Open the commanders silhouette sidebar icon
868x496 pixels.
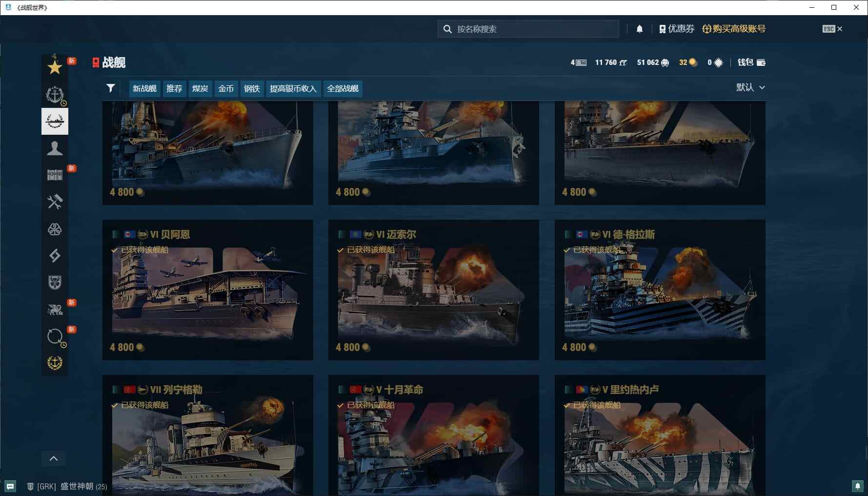[55, 148]
